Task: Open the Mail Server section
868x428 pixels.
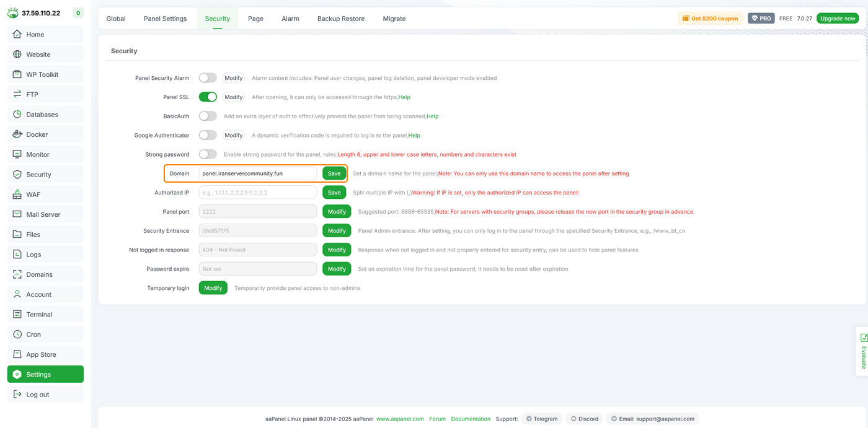Action: tap(42, 214)
